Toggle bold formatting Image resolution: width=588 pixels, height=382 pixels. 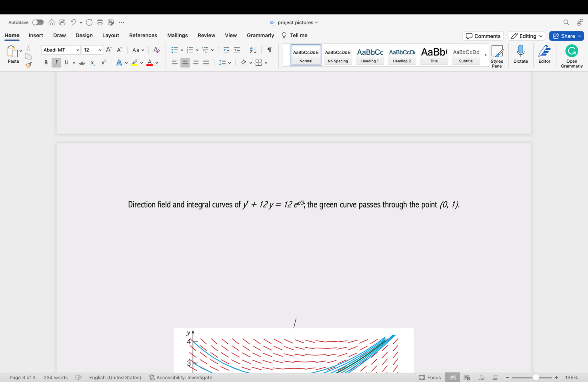click(46, 63)
